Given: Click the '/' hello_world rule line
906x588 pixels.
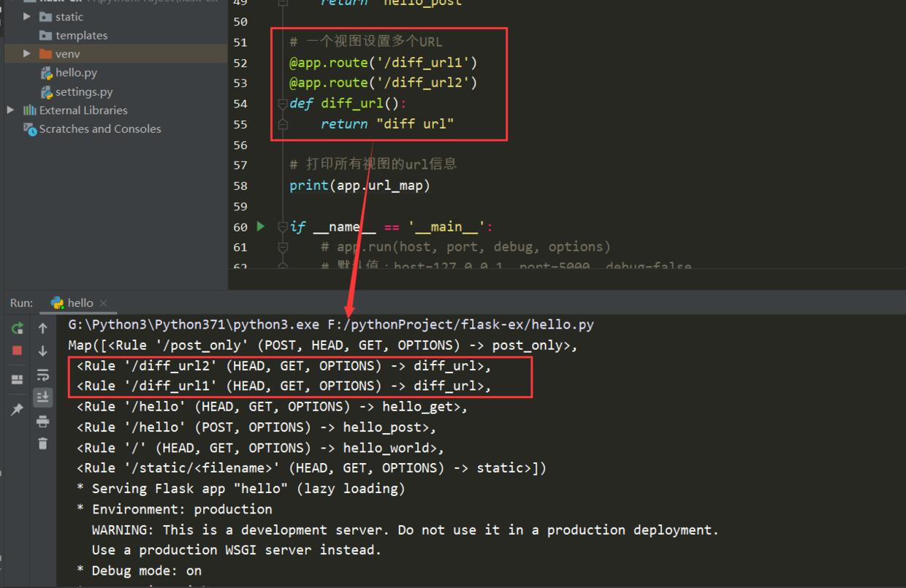Looking at the screenshot, I should click(x=260, y=447).
